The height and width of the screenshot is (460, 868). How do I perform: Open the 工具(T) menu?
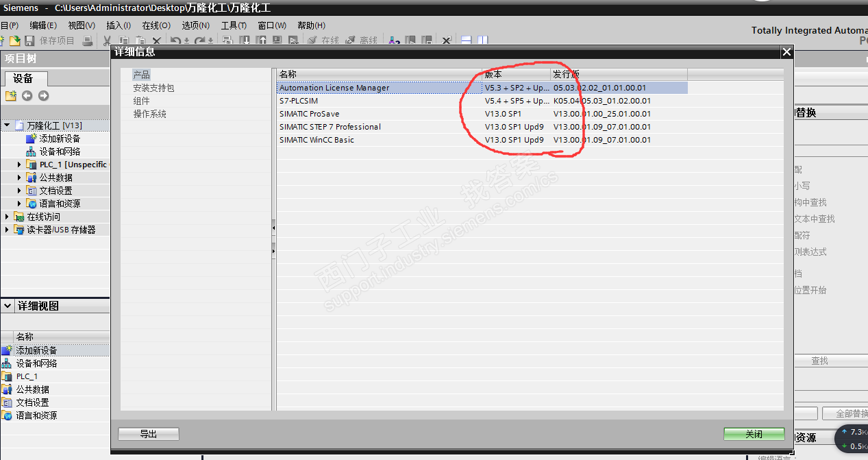click(x=234, y=25)
